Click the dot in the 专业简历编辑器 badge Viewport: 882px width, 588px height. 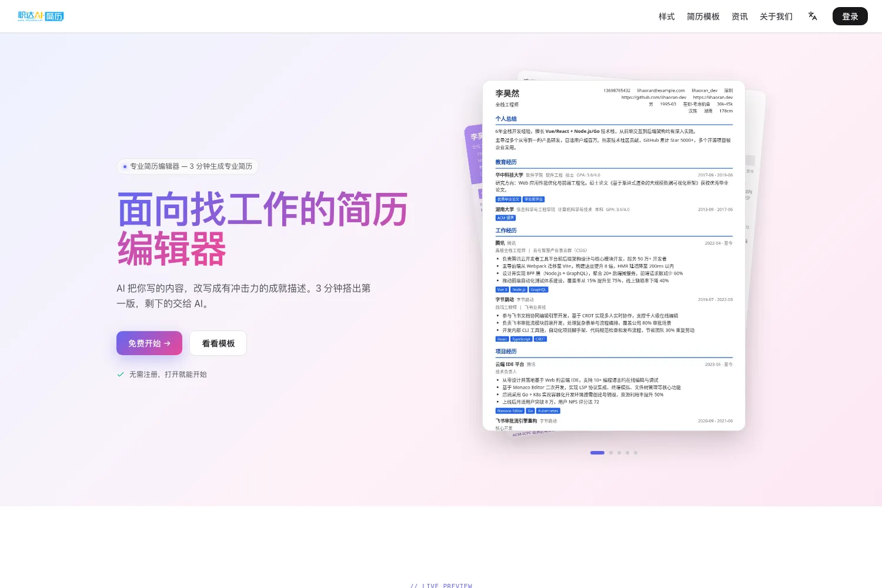pyautogui.click(x=125, y=166)
